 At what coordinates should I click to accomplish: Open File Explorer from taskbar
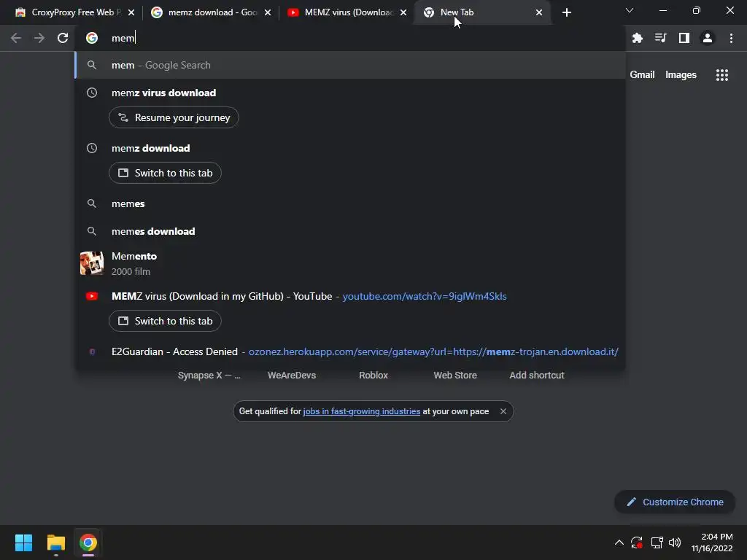(x=55, y=542)
